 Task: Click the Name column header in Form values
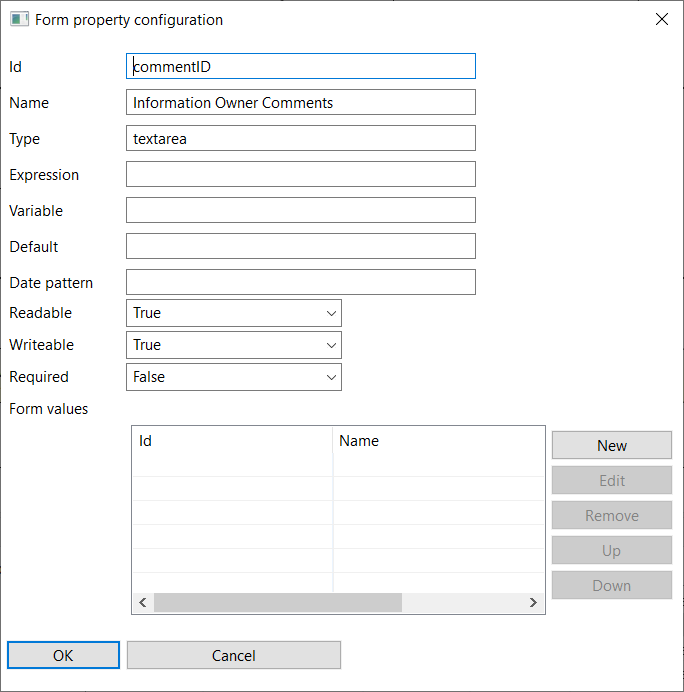click(438, 440)
